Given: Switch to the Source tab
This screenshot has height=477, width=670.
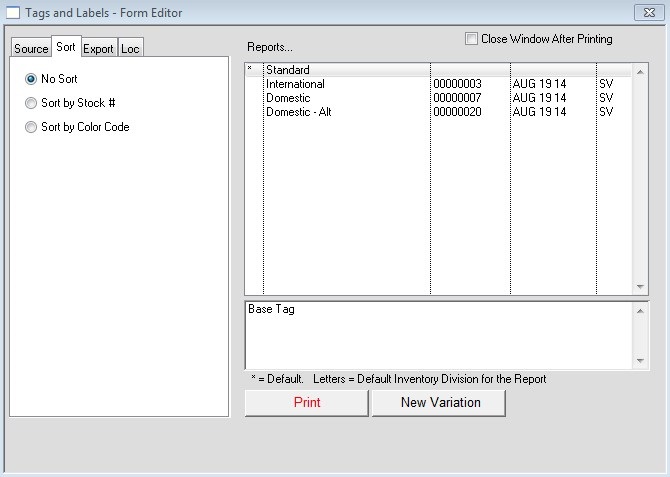Looking at the screenshot, I should tap(31, 48).
